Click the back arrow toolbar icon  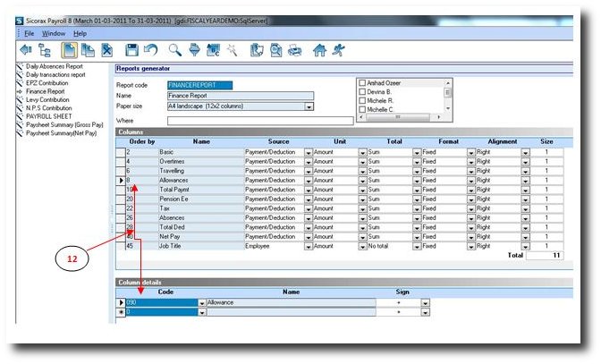click(x=26, y=50)
